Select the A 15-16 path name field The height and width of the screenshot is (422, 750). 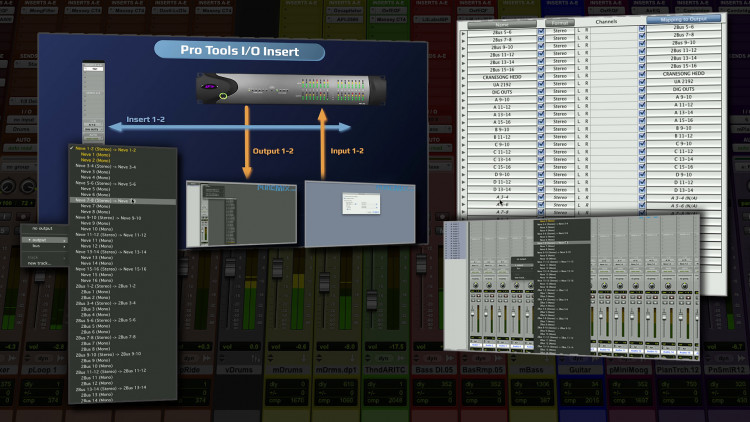pos(502,122)
